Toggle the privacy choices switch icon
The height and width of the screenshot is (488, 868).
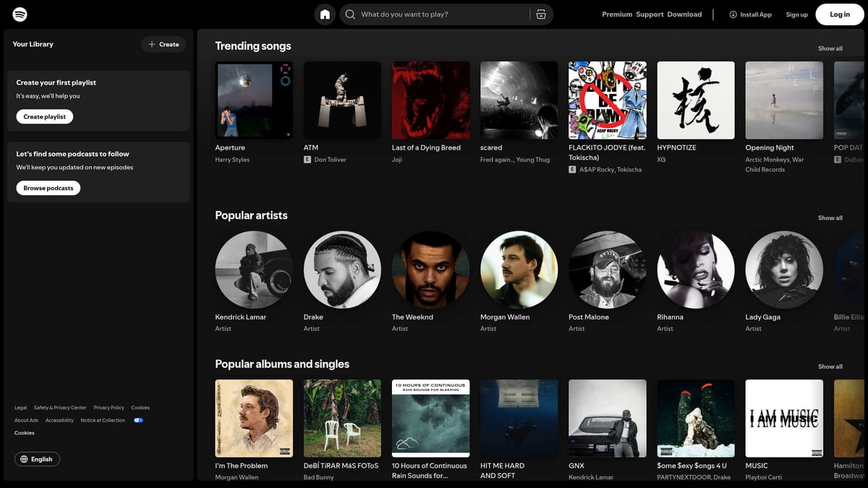[138, 420]
